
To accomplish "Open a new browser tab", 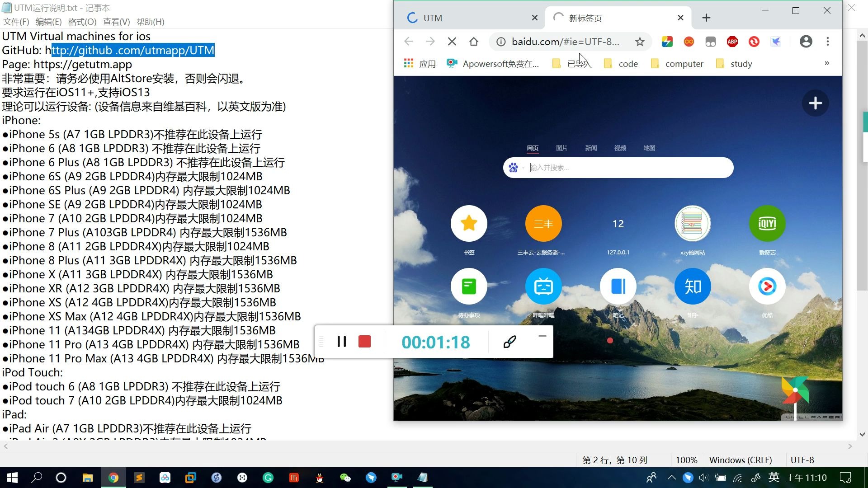I will [706, 18].
